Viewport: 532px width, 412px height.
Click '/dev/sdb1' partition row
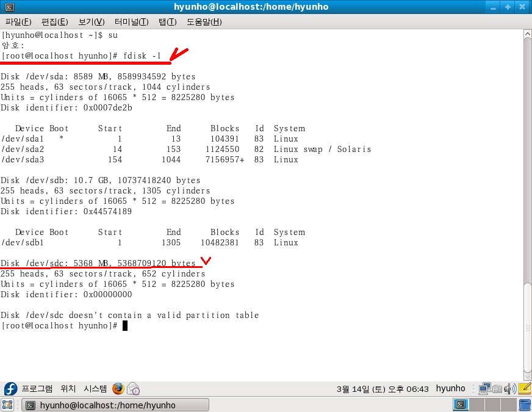click(x=149, y=243)
